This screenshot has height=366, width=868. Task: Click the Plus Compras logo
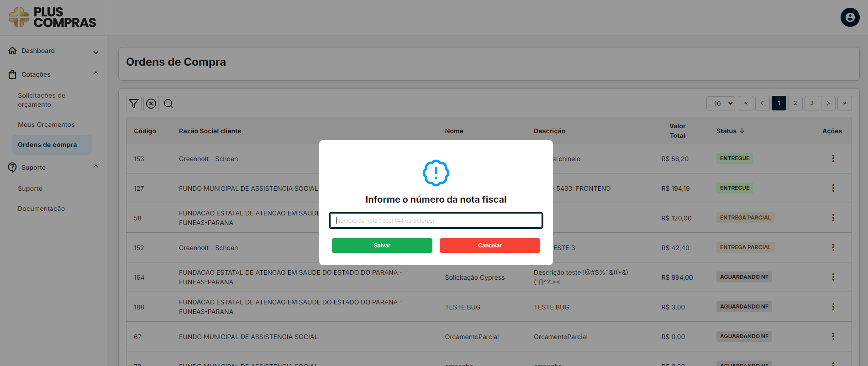[x=53, y=18]
